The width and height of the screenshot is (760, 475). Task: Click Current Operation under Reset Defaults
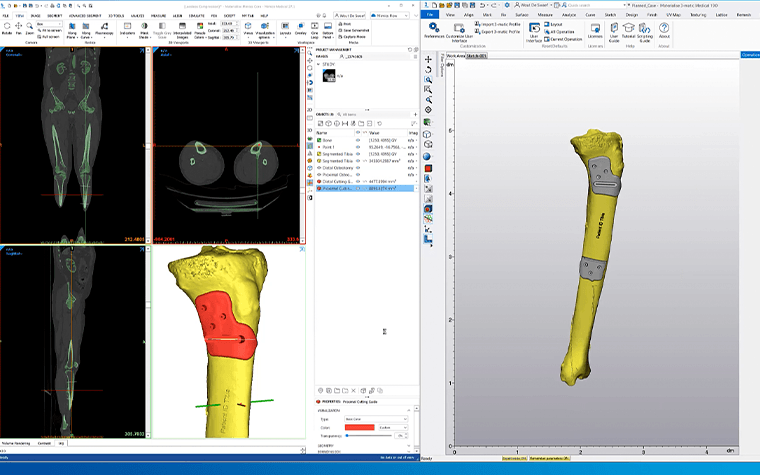[x=563, y=39]
